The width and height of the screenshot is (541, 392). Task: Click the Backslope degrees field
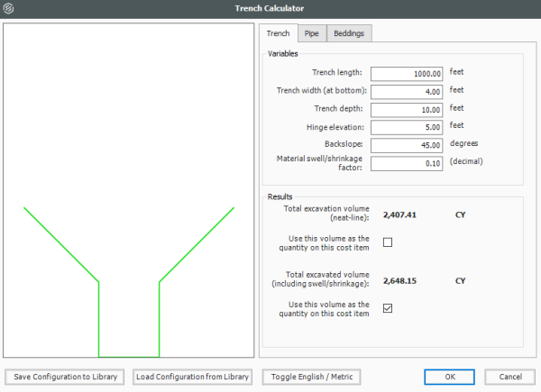(x=407, y=145)
